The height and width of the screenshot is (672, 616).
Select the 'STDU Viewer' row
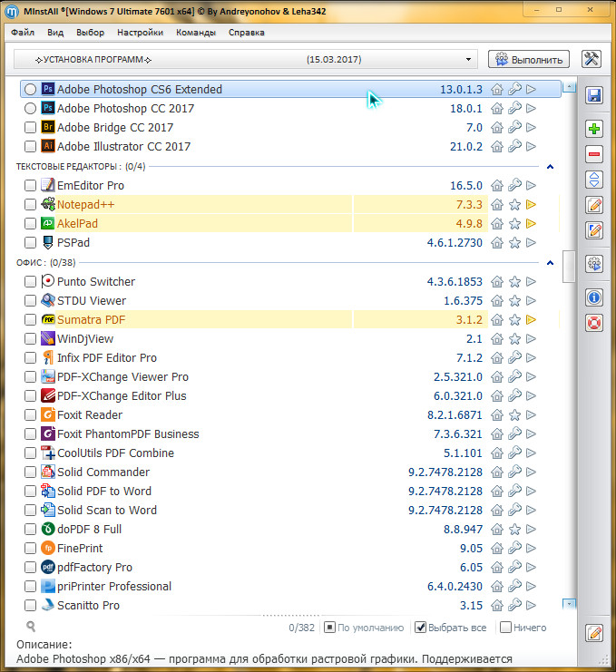tap(290, 301)
